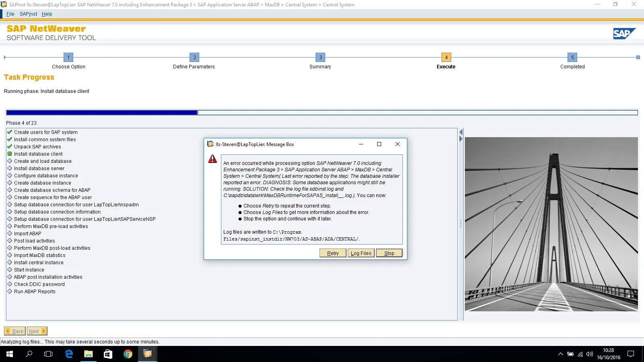Open Task View on taskbar
The image size is (644, 362).
coord(48,354)
